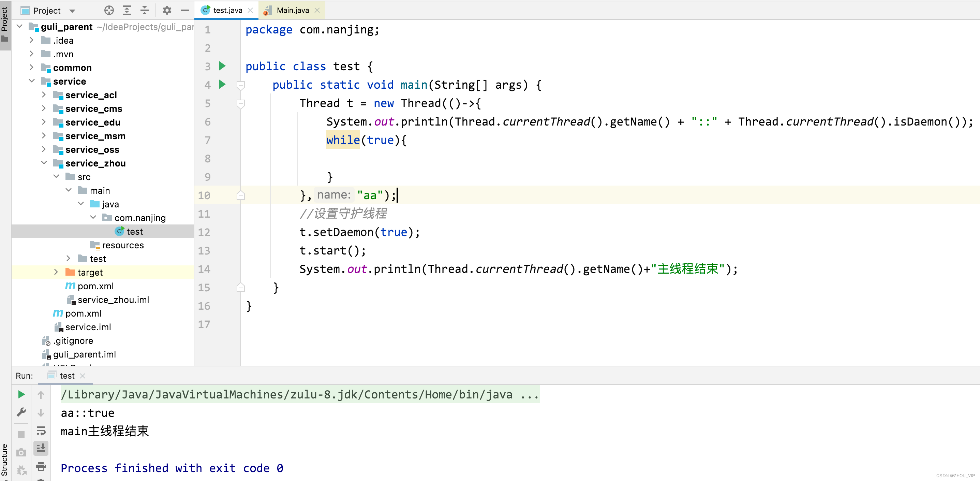
Task: Toggle soft-wrap in Run console
Action: (41, 431)
